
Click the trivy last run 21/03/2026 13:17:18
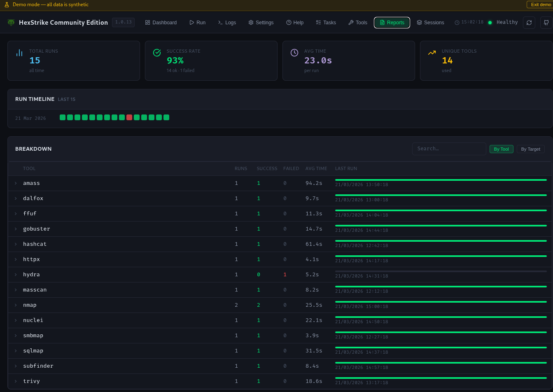coord(362,383)
